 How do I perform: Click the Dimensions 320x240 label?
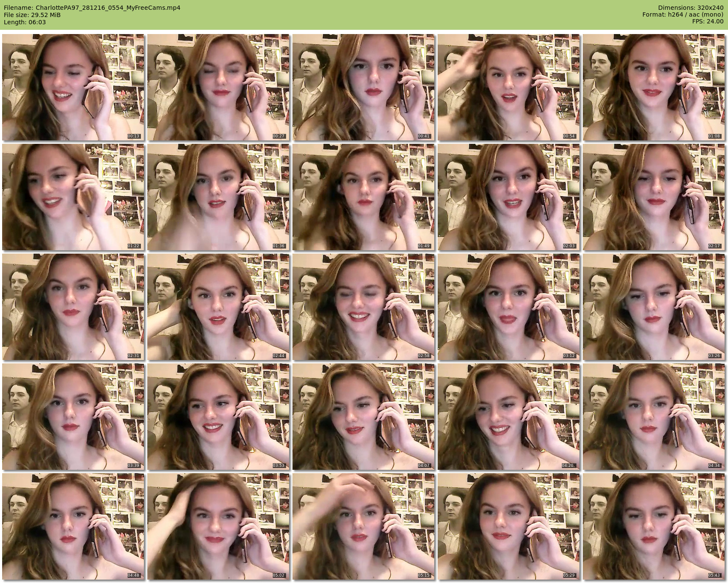[691, 8]
